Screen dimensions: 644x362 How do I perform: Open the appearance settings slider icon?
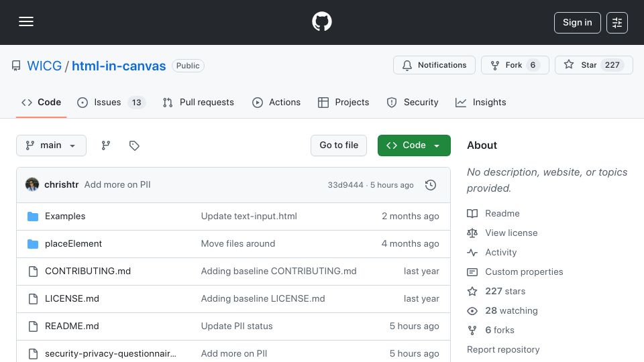(617, 23)
